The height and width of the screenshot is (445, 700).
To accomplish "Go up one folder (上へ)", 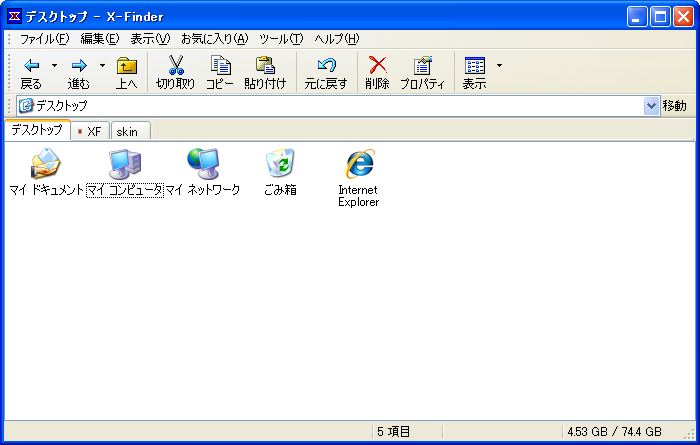I will click(126, 66).
